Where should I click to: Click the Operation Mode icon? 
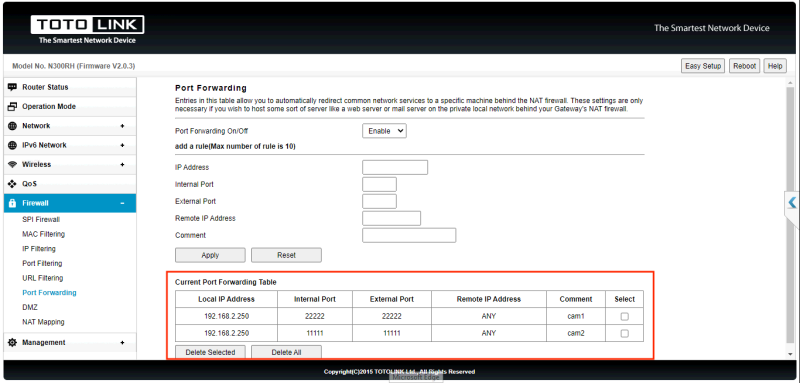coord(12,107)
